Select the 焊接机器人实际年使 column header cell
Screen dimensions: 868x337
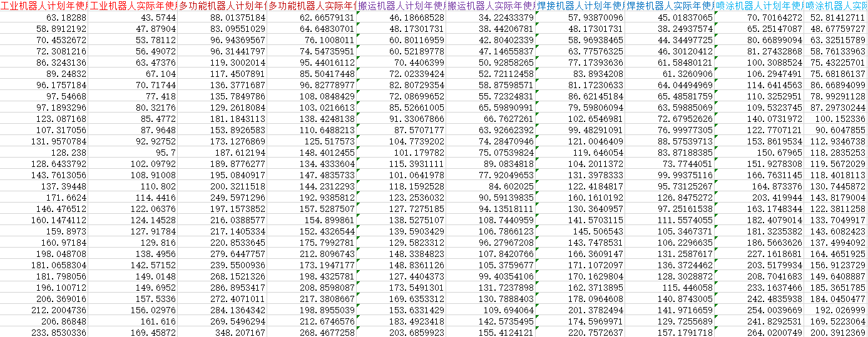pos(670,6)
